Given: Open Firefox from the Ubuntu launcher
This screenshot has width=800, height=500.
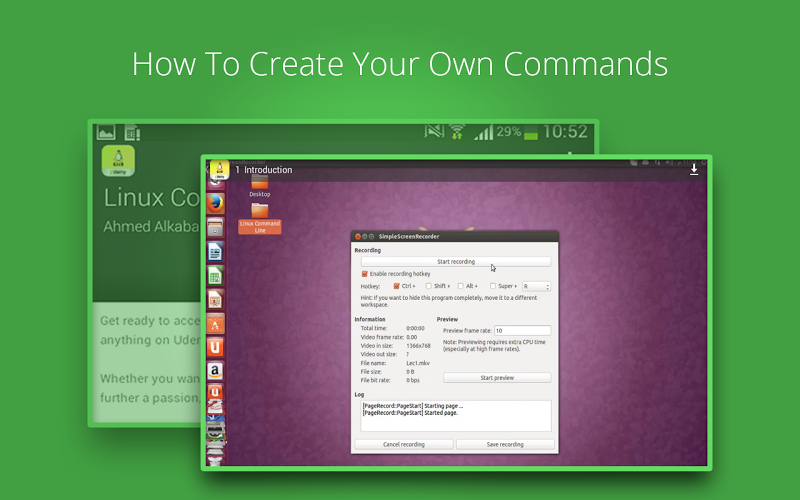Looking at the screenshot, I should 215,204.
